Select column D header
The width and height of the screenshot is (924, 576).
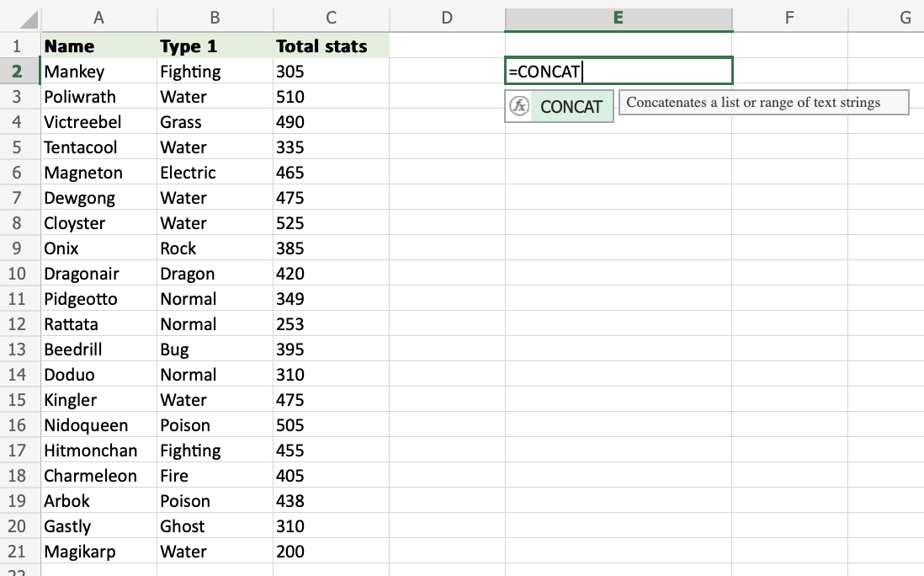[x=447, y=17]
